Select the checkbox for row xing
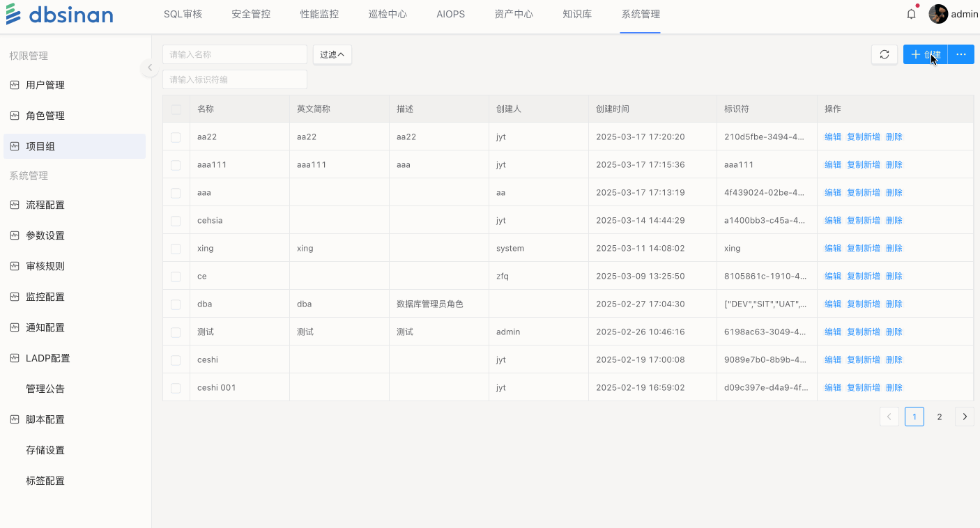980x528 pixels. (x=176, y=249)
